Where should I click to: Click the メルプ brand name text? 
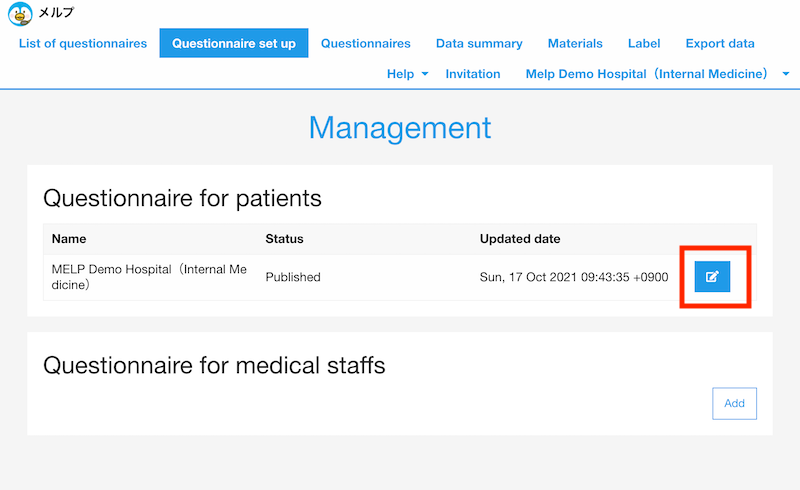(x=56, y=12)
